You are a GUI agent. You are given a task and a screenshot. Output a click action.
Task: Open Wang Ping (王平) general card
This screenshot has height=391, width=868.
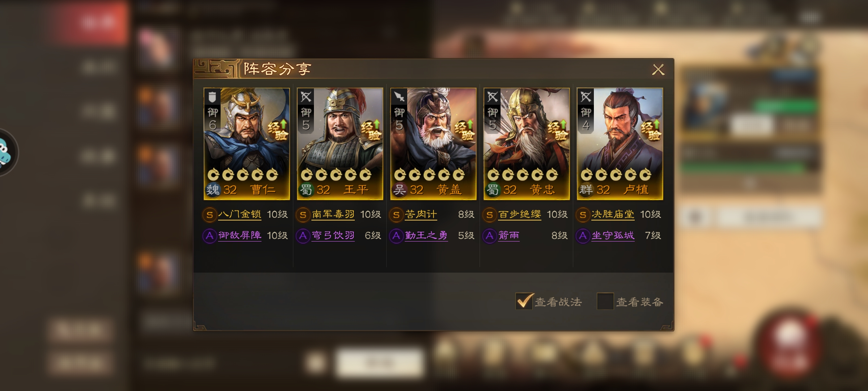tap(340, 144)
